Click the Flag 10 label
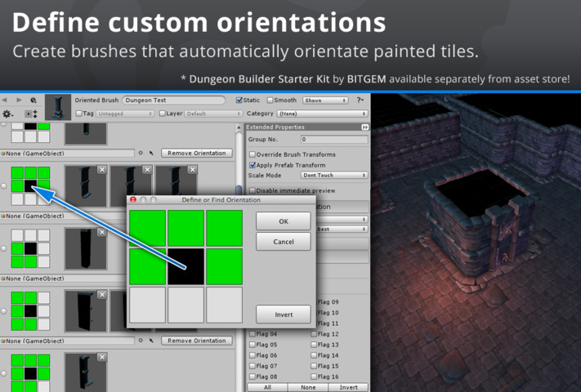581x392 pixels. 328,313
